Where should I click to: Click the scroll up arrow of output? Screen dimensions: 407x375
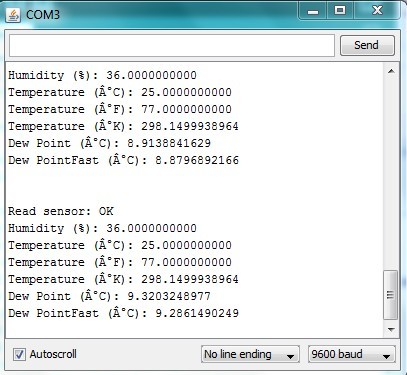coord(391,71)
